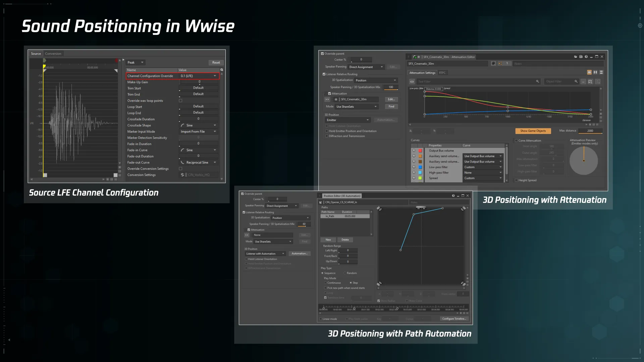Open the three-dot options menu in Attenuation Editor
Viewport: 644px width, 362px height.
click(598, 81)
